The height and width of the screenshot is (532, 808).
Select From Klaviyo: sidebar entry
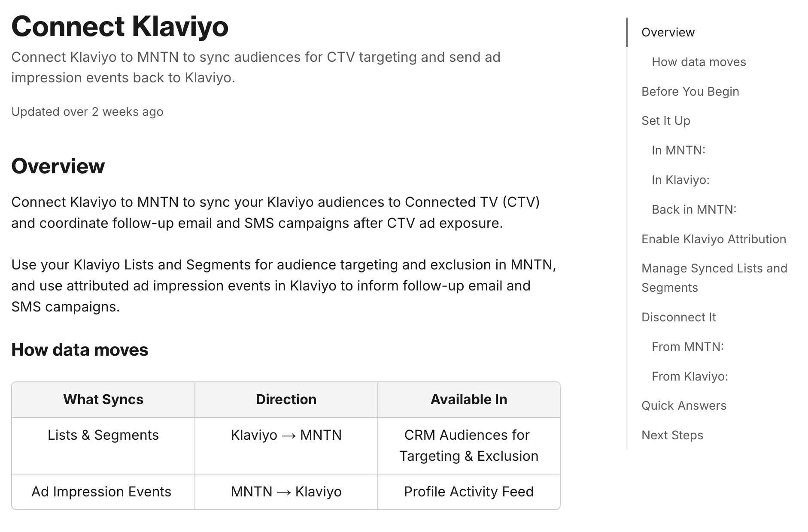[690, 376]
